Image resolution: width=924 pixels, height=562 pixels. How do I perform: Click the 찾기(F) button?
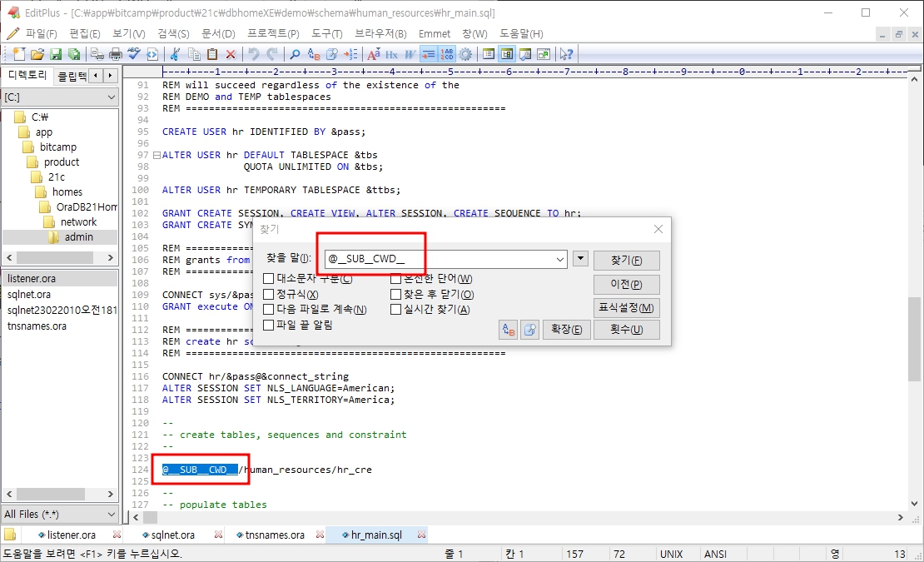tap(627, 260)
